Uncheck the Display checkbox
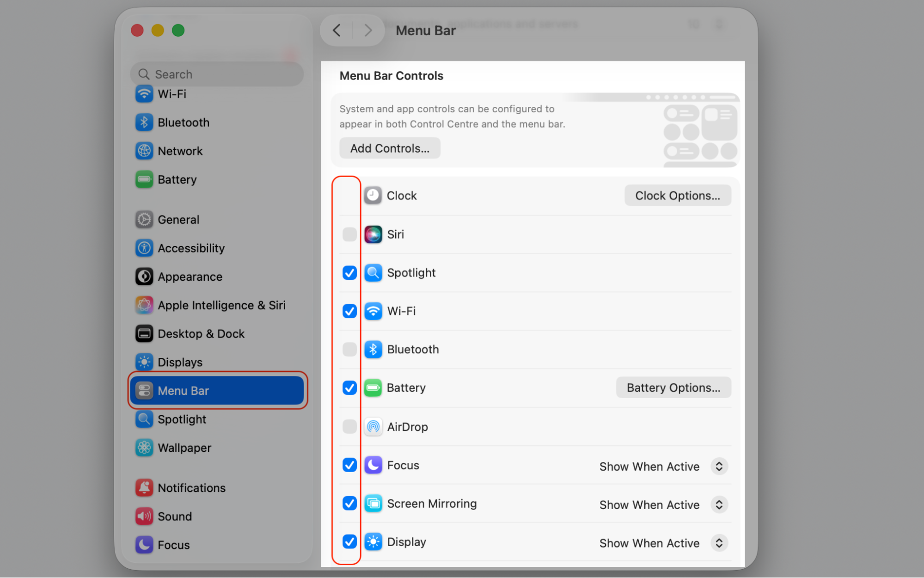This screenshot has width=924, height=578. pyautogui.click(x=349, y=541)
